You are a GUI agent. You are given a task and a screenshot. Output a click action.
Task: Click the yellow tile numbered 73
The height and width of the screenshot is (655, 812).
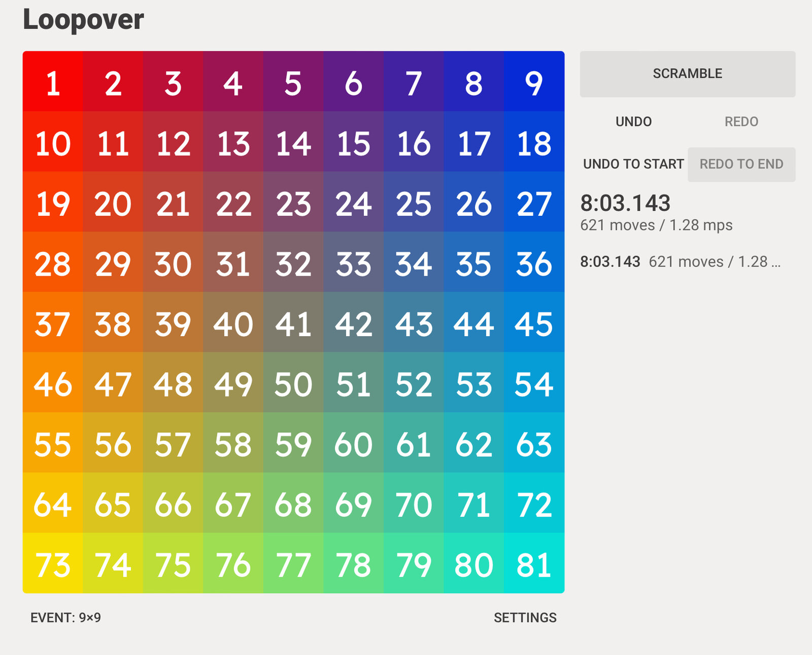[53, 563]
